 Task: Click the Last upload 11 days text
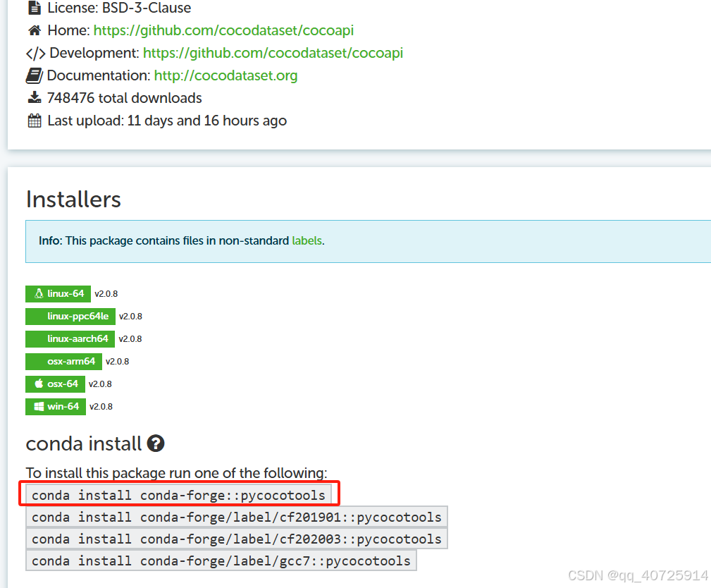click(167, 121)
